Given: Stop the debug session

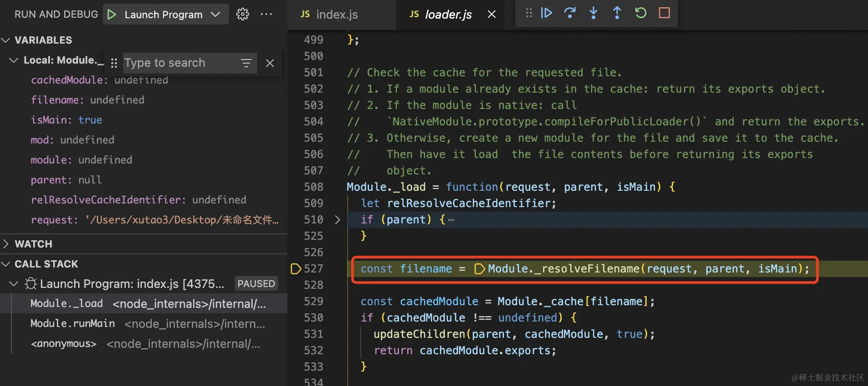Looking at the screenshot, I should tap(664, 13).
